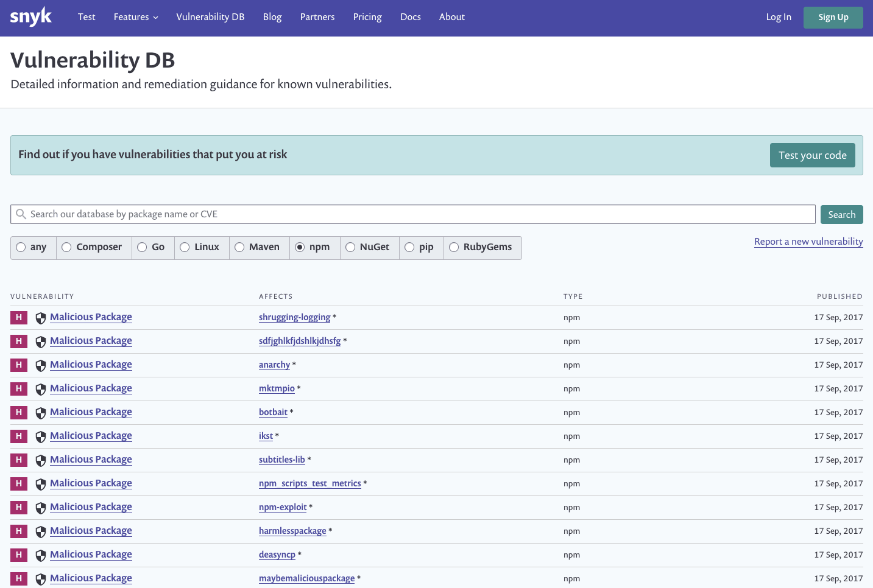The width and height of the screenshot is (873, 588).
Task: Open the Docs nav link
Action: pos(411,17)
